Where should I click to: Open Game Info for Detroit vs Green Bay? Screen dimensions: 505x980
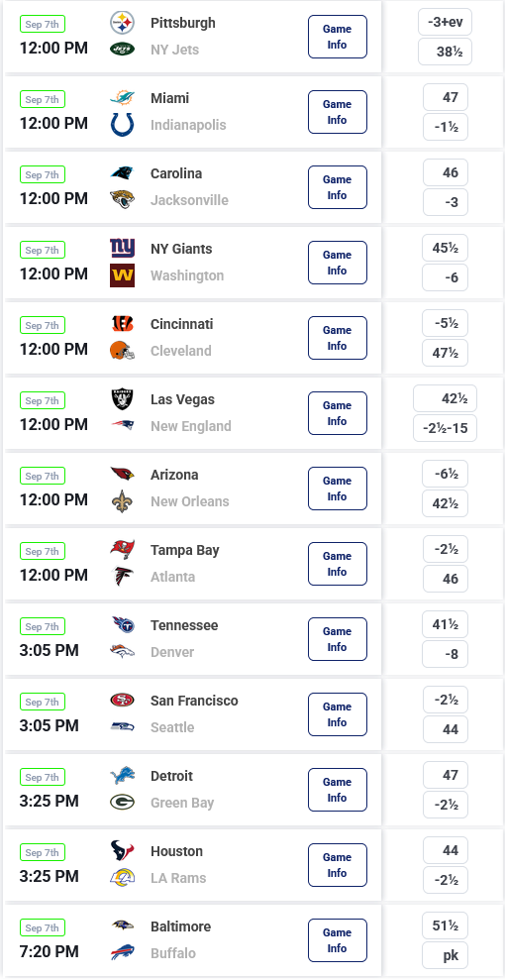point(337,790)
